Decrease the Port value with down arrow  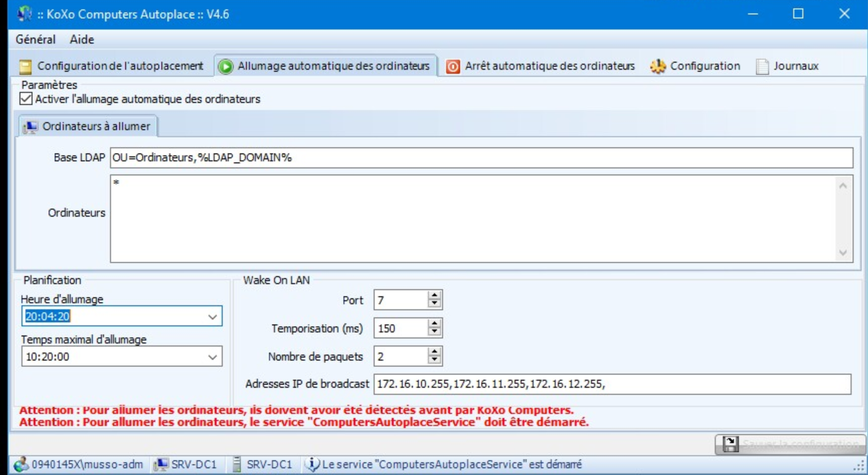click(435, 304)
